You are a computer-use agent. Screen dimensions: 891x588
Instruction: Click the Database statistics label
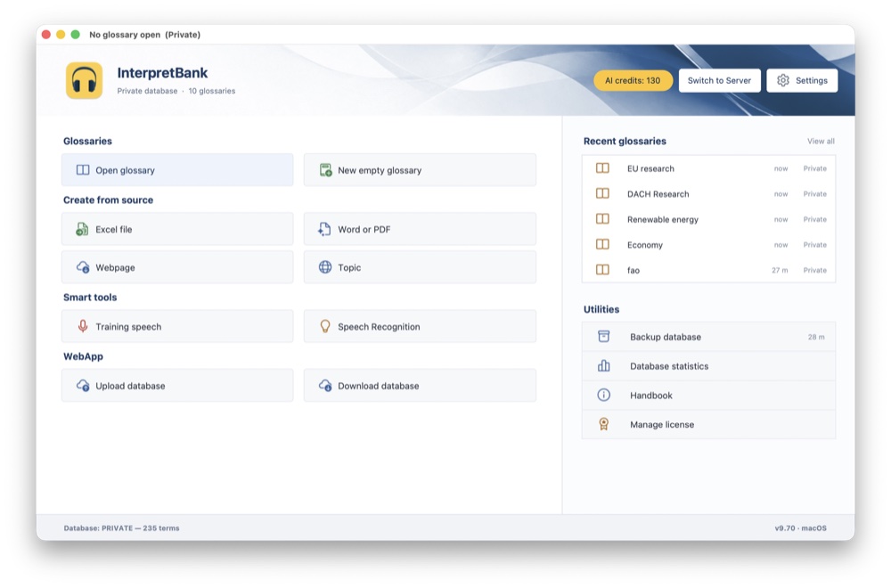[x=669, y=366]
